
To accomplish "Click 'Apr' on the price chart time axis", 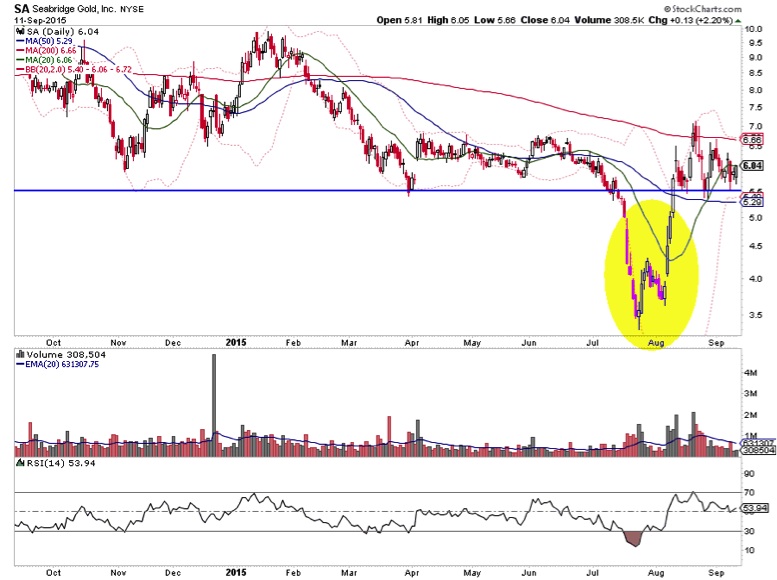I will (412, 343).
